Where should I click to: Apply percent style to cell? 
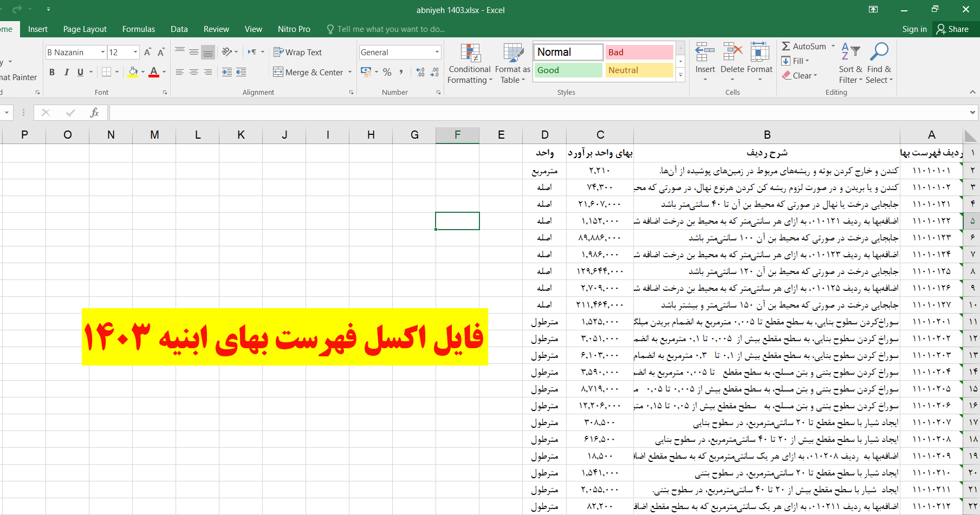click(x=387, y=72)
